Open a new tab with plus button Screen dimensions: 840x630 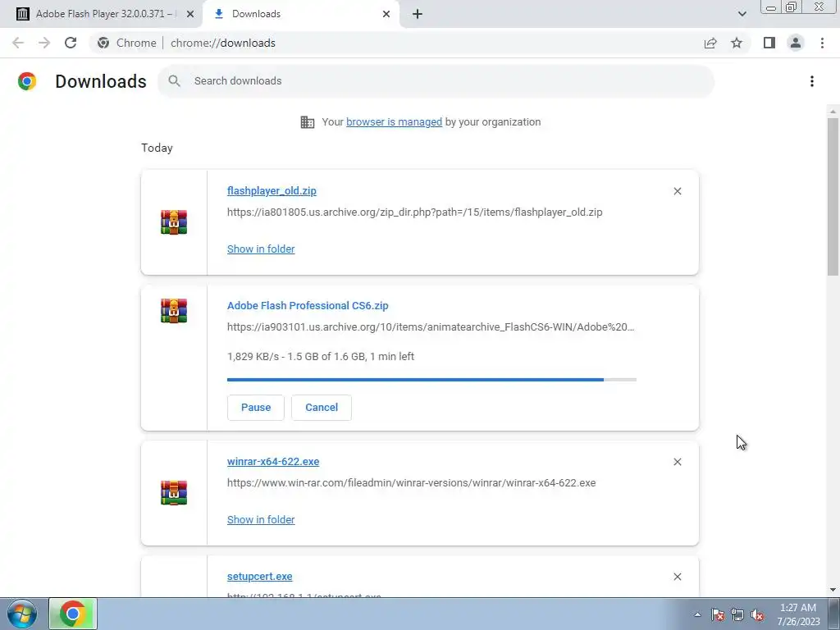tap(418, 14)
